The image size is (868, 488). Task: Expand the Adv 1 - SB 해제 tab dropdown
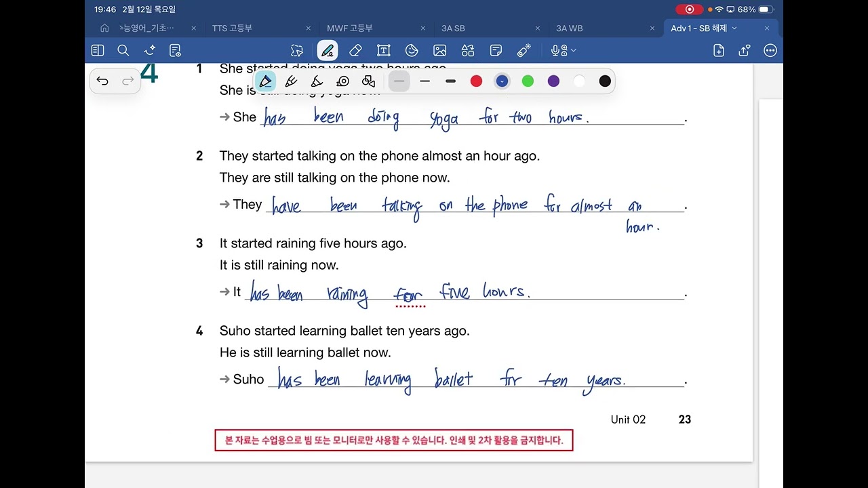pyautogui.click(x=734, y=28)
